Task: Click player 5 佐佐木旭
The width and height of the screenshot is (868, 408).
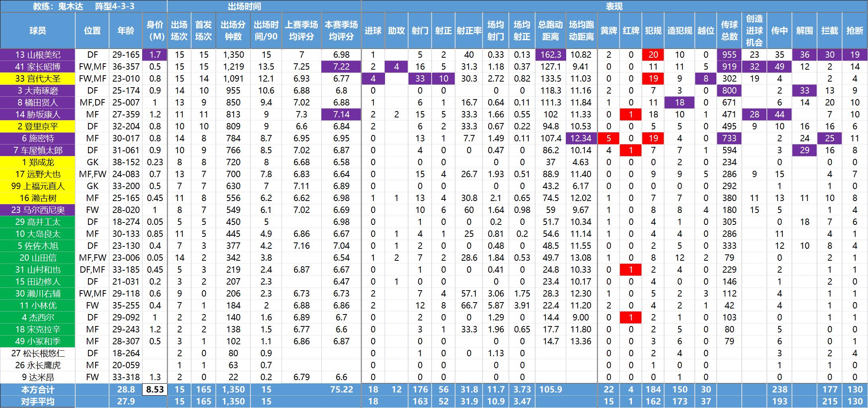Action: 38,246
